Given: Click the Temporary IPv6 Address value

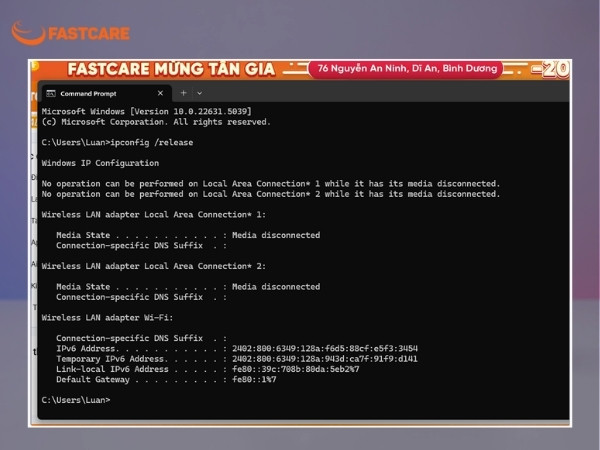Looking at the screenshot, I should point(325,359).
